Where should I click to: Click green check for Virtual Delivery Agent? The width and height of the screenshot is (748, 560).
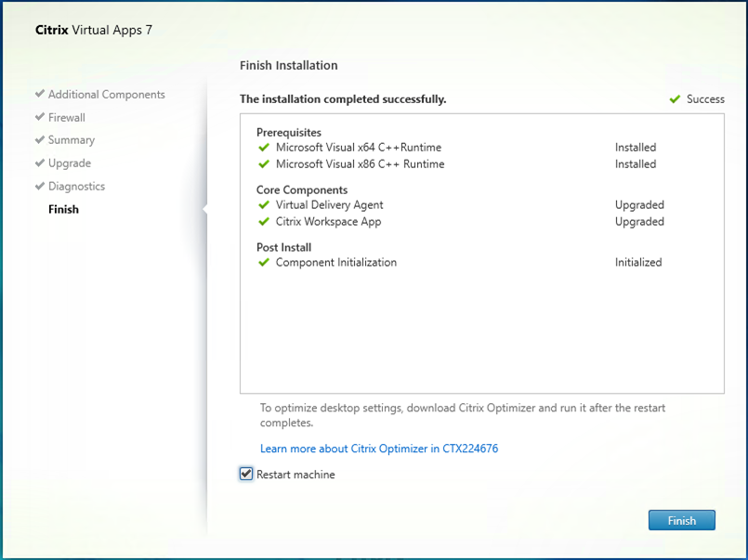(x=264, y=205)
